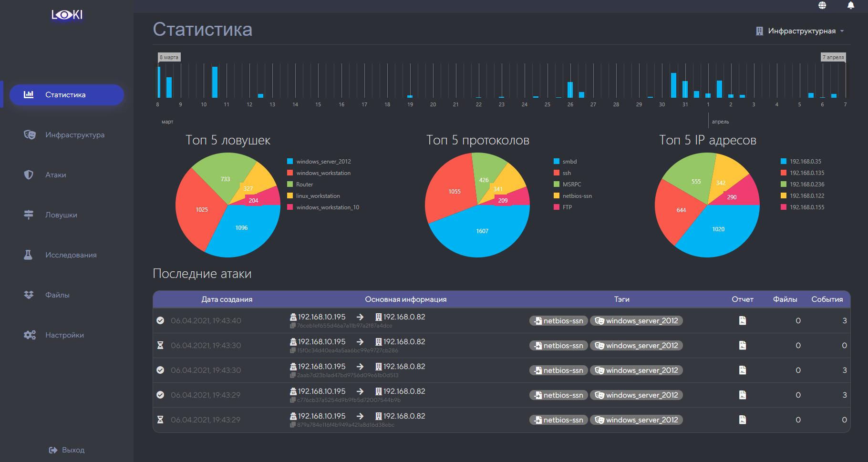The image size is (868, 462).
Task: Click copy icon beside hash starting 879a784e
Action: 293,425
